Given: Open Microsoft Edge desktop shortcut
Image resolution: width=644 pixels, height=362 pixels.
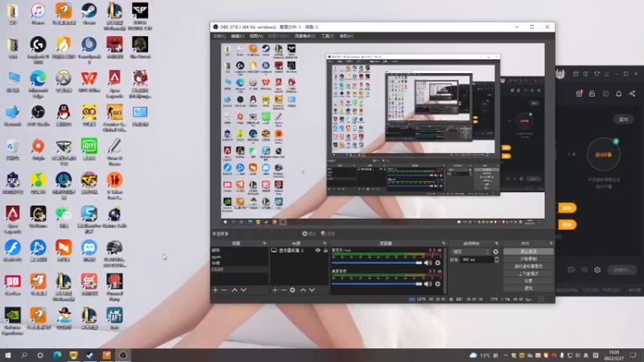Looking at the screenshot, I should coord(38,84).
